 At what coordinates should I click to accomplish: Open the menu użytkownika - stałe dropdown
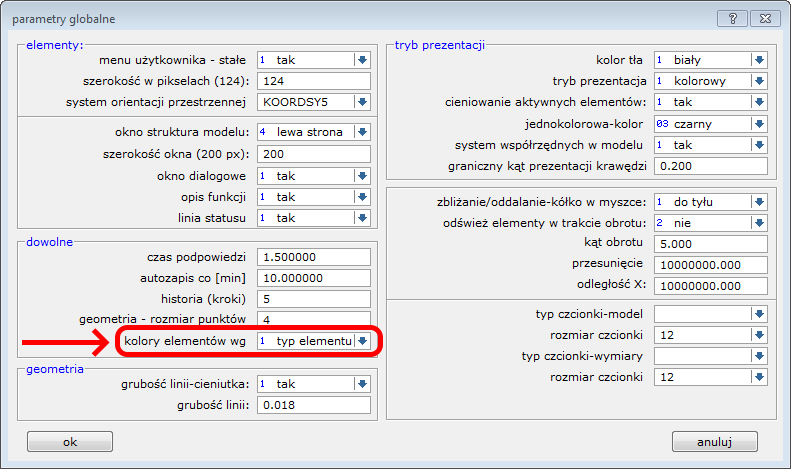tap(362, 60)
